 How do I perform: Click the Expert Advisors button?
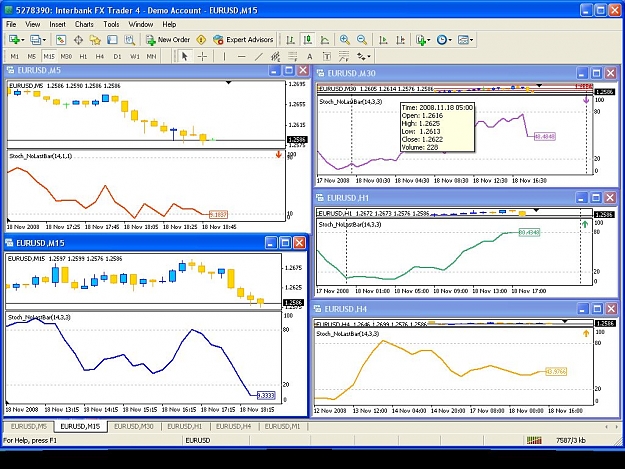pyautogui.click(x=243, y=40)
